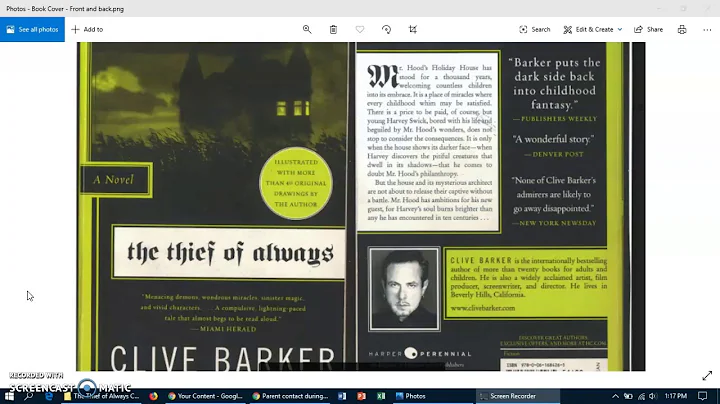This screenshot has height=404, width=720.
Task: Click the full screen arrows icon
Action: click(x=707, y=376)
